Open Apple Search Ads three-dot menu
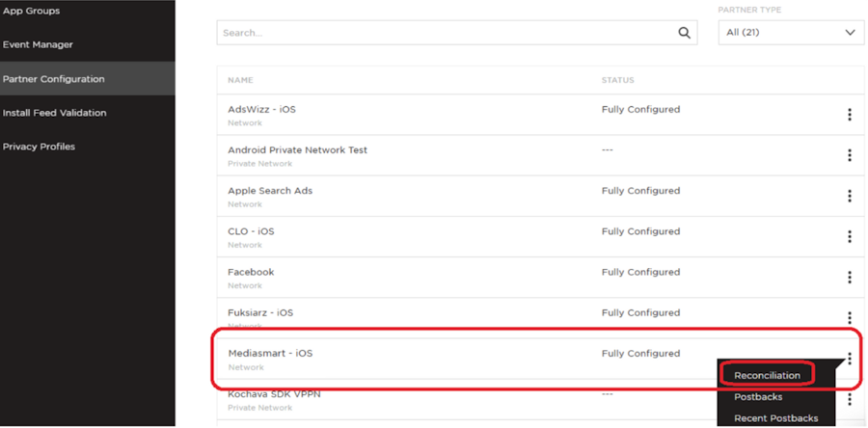Image resolution: width=868 pixels, height=428 pixels. [849, 196]
